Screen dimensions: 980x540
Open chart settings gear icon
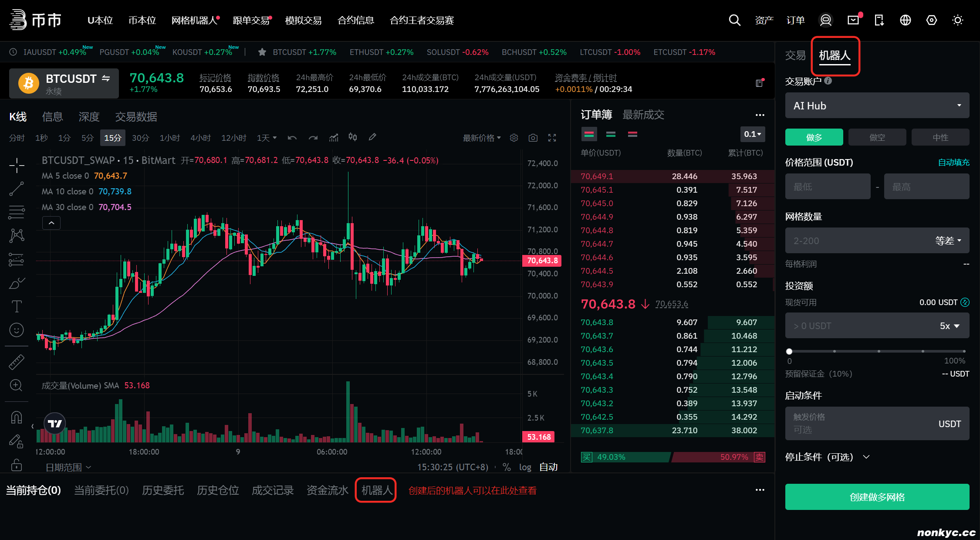[x=514, y=138]
